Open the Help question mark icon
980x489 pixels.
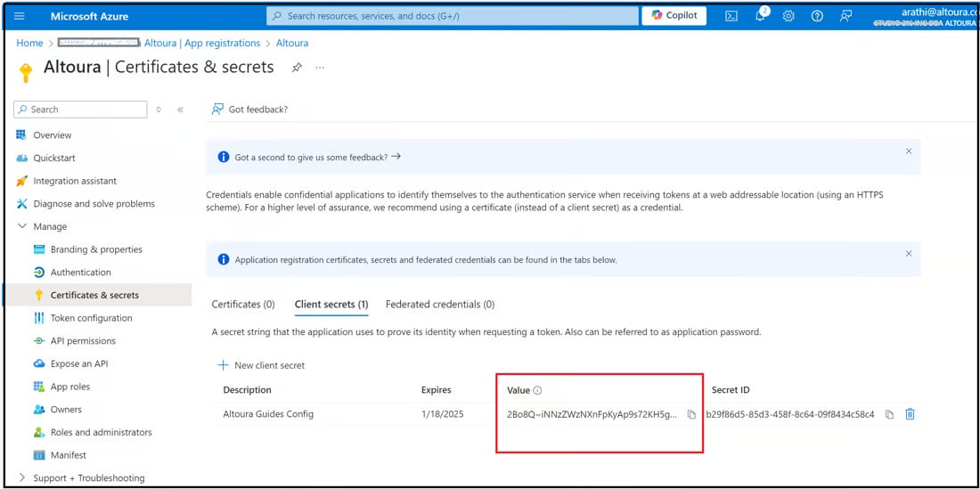coord(817,16)
